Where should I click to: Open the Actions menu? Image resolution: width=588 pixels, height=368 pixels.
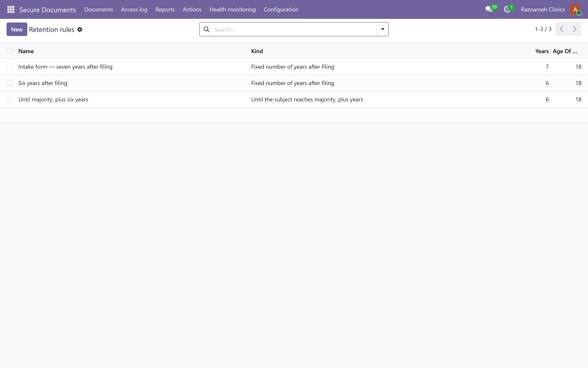(192, 9)
